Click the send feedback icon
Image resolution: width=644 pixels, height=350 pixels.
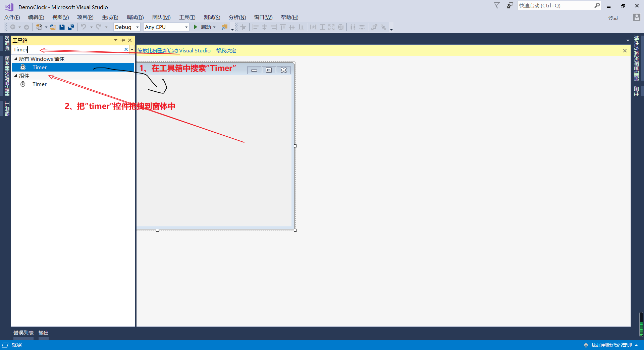[x=510, y=5]
